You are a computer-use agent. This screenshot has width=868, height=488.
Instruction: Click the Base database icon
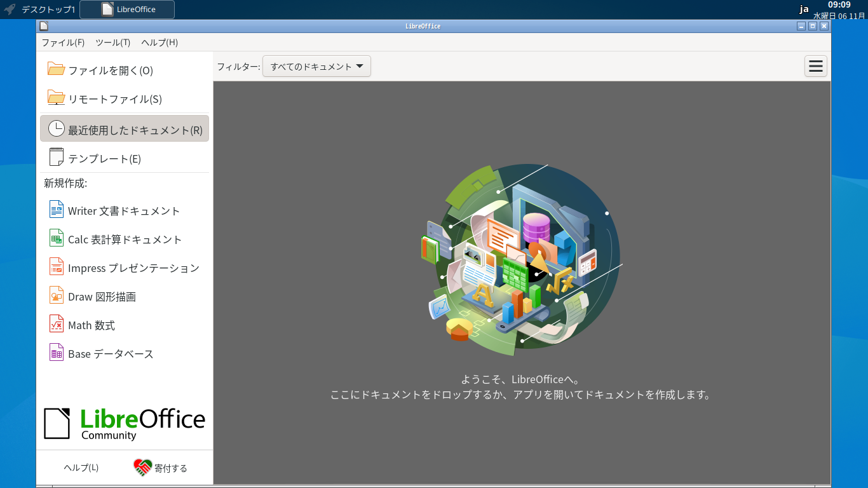coord(57,352)
